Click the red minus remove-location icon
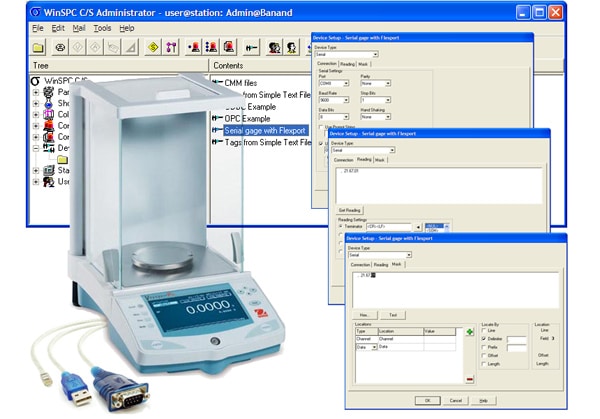This screenshot has width=600, height=419. (x=470, y=379)
